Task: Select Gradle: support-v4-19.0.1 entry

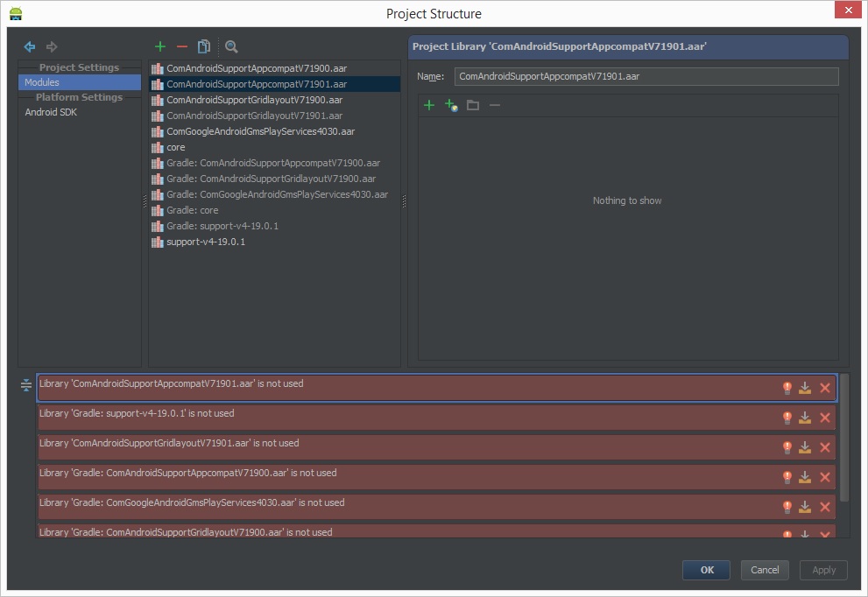Action: 274,227
